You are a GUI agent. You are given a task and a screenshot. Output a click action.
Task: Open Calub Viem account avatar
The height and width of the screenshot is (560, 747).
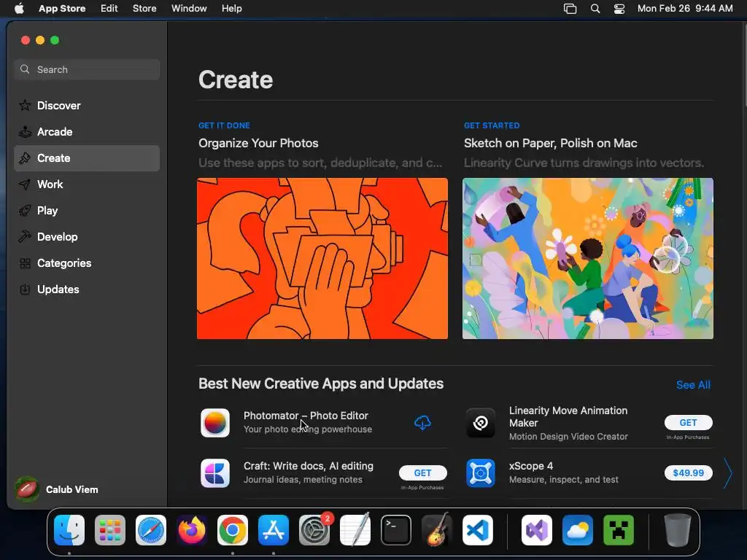(x=27, y=489)
